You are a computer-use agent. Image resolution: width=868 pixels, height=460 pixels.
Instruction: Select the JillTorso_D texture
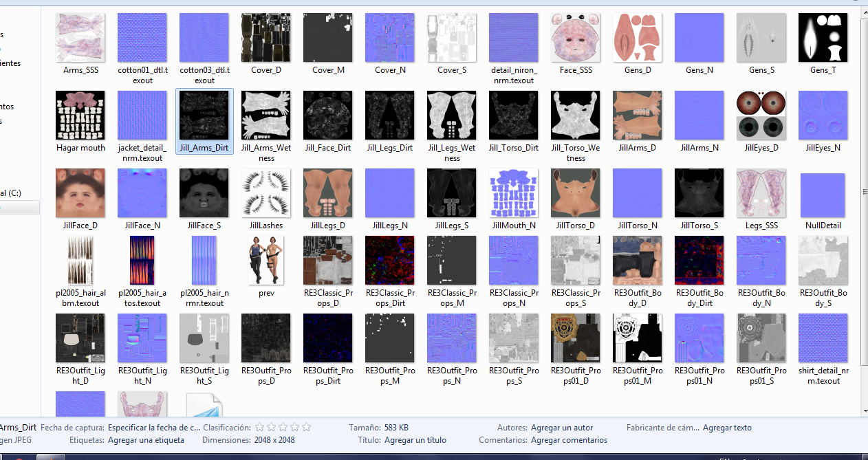pos(576,193)
